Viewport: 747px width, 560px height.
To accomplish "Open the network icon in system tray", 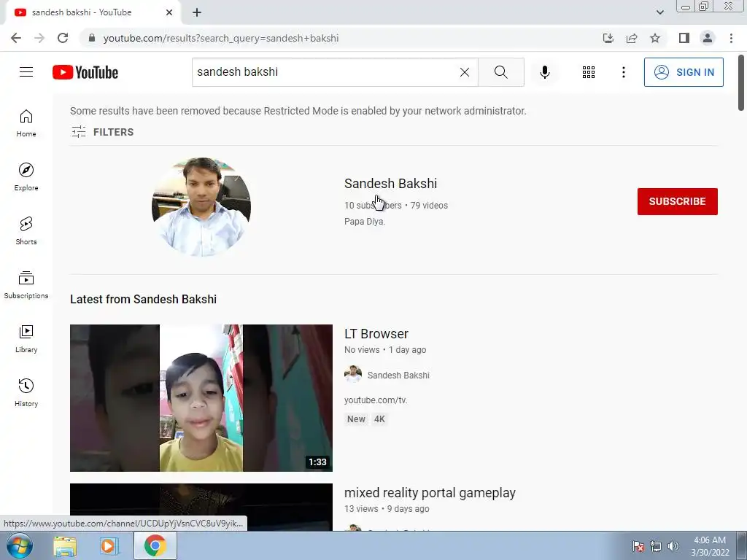I will click(656, 546).
